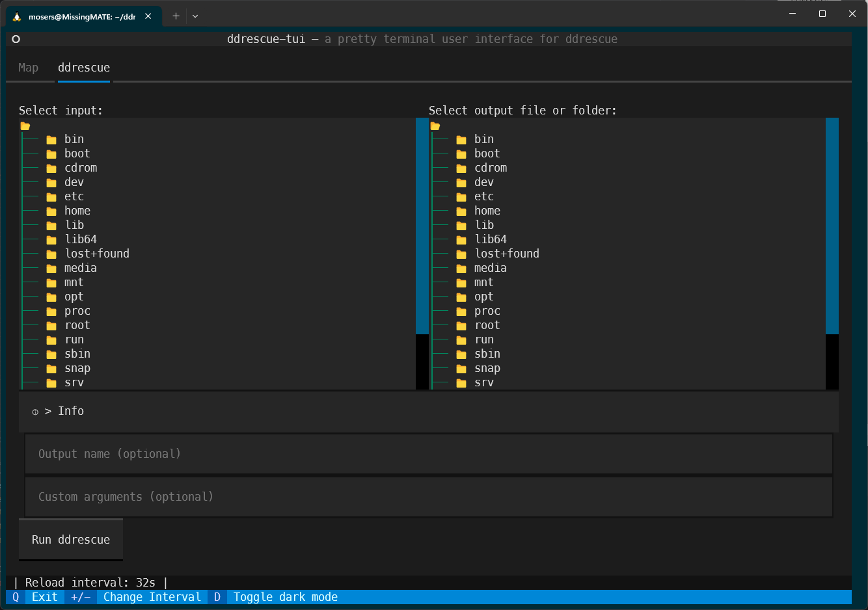868x610 pixels.
Task: Click the snap folder icon in input tree
Action: (x=51, y=369)
